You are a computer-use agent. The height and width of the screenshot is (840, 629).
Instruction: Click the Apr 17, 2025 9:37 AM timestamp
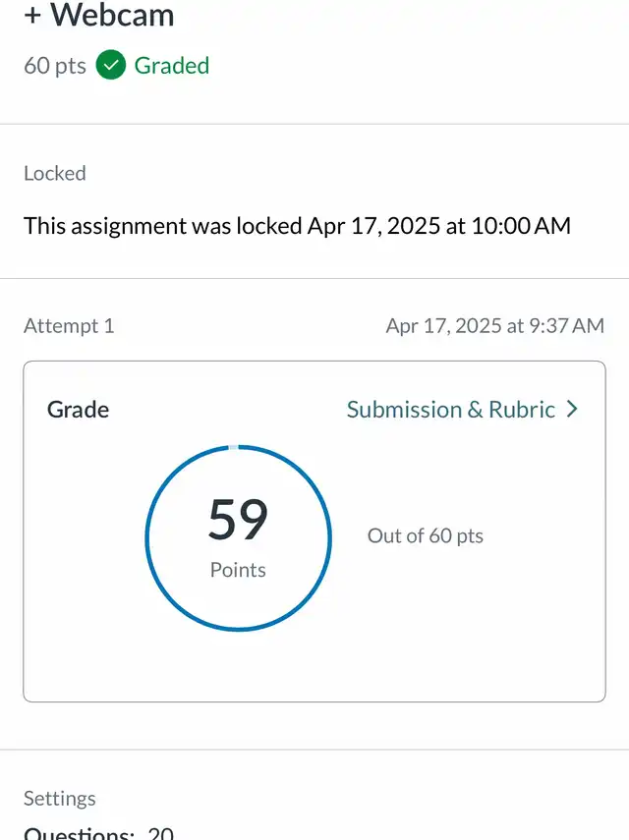(x=494, y=326)
